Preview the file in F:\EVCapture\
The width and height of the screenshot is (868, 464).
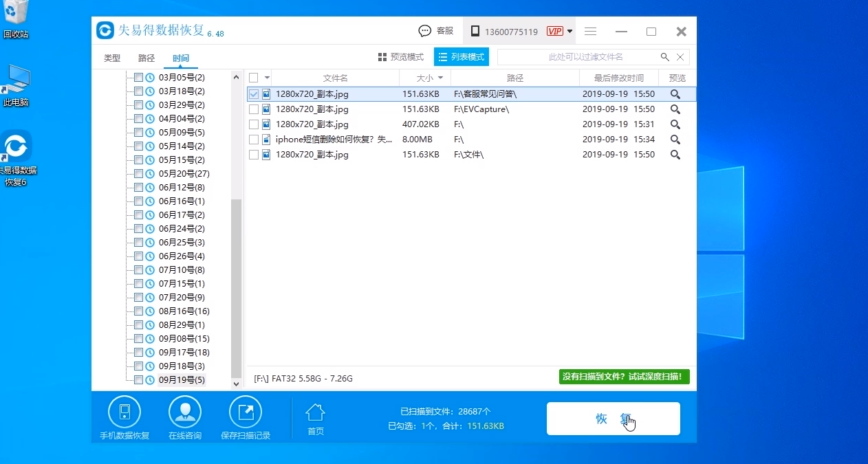[x=675, y=109]
